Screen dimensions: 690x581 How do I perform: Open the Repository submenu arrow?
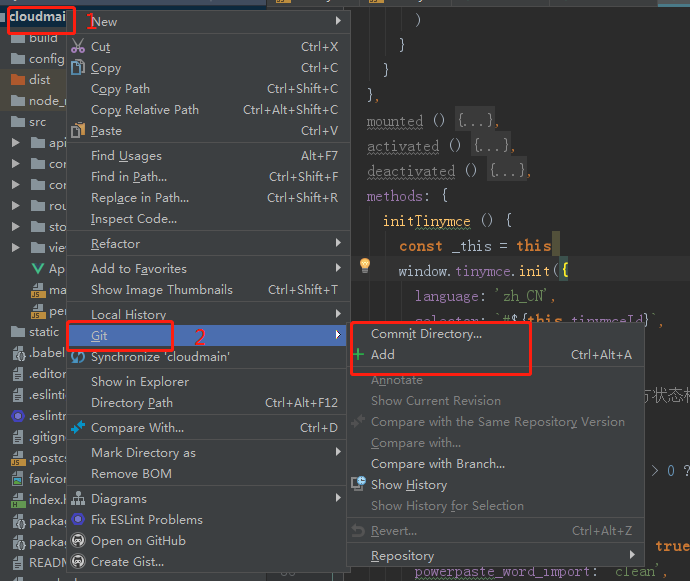click(632, 555)
